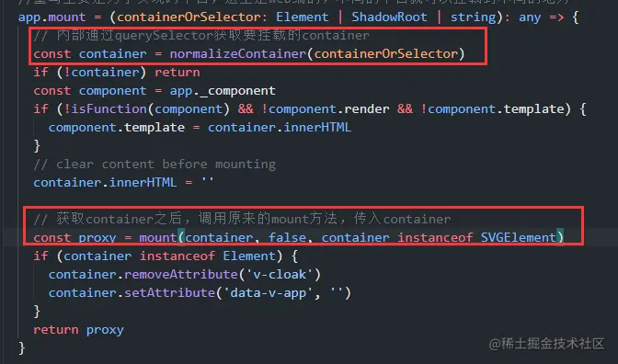Screen dimensions: 618x364
Task: Click the 'data-v-app' string literal
Action: [x=268, y=292]
